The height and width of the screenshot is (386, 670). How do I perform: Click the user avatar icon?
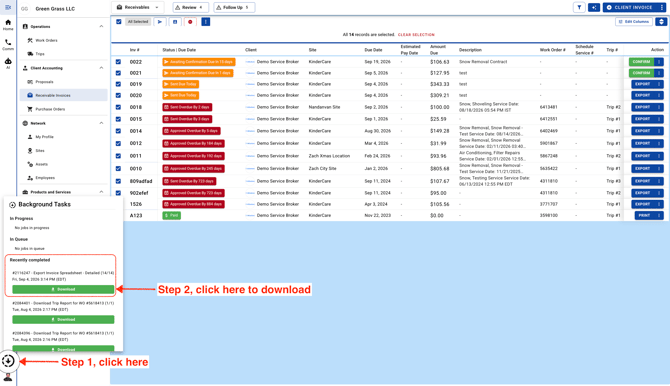[8, 377]
